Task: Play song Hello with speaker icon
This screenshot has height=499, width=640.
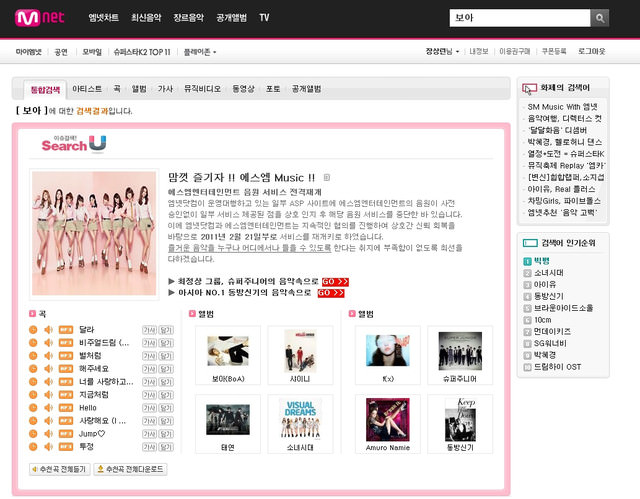Action: click(x=49, y=408)
